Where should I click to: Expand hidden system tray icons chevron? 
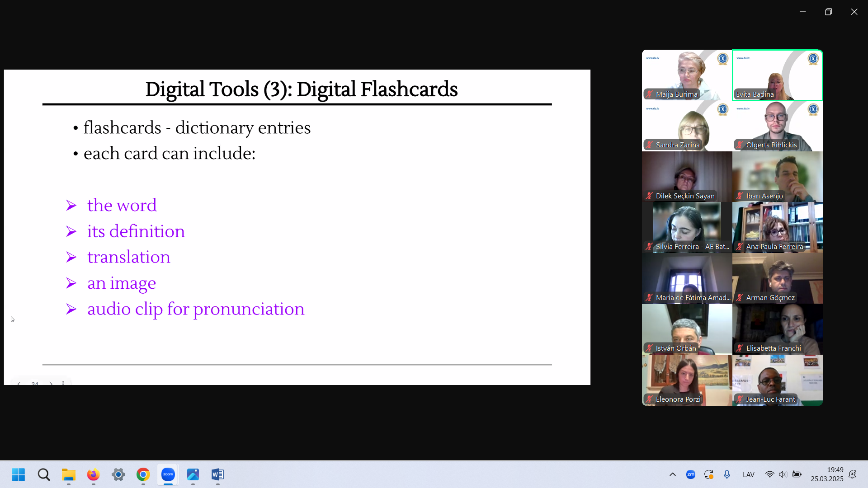672,474
